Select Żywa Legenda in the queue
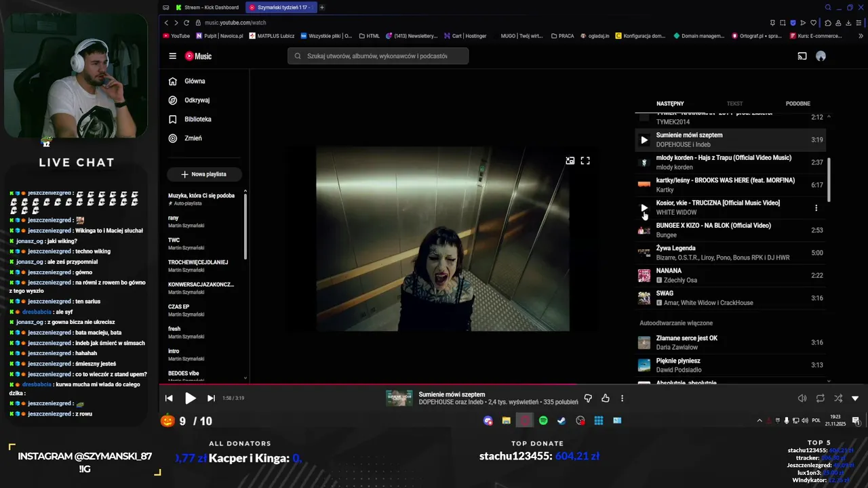The image size is (868, 488). (x=730, y=253)
